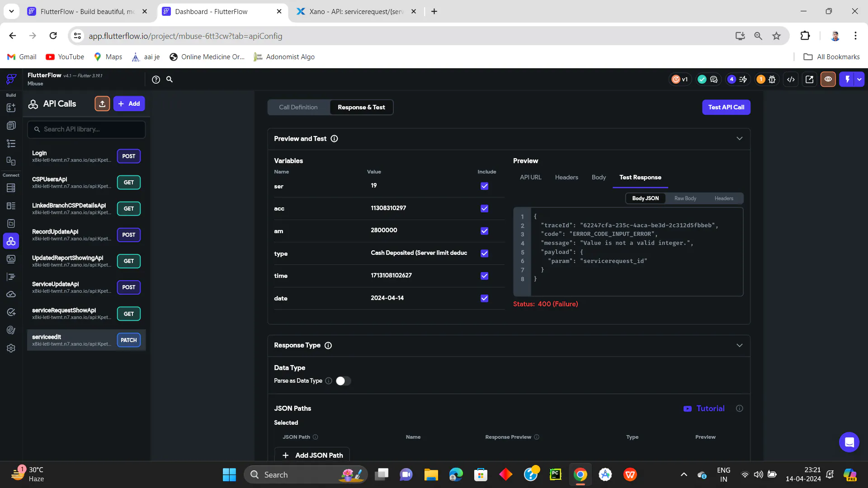This screenshot has height=488, width=868.
Task: Open the dropdown arrow beside the lightning button
Action: 859,79
